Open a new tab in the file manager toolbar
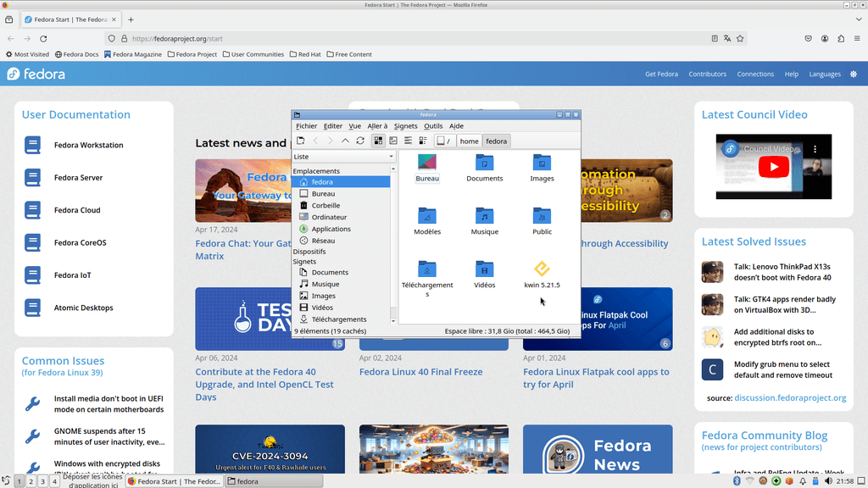Image resolution: width=868 pixels, height=488 pixels. (301, 141)
